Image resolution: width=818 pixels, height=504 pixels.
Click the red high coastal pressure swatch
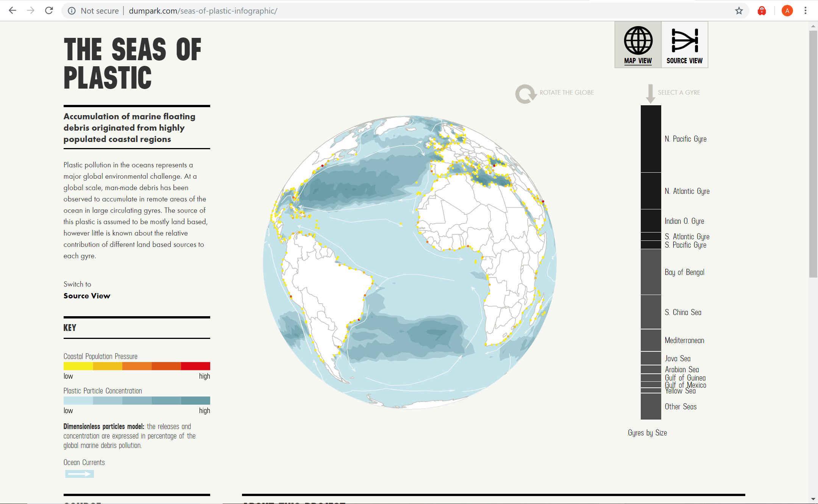(x=195, y=366)
